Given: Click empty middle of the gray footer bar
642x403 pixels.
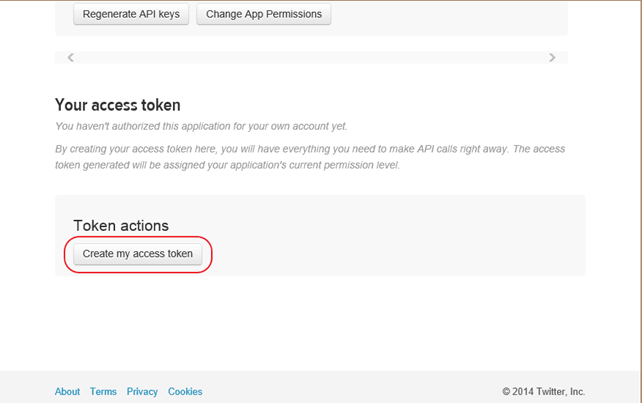Looking at the screenshot, I should [350, 390].
